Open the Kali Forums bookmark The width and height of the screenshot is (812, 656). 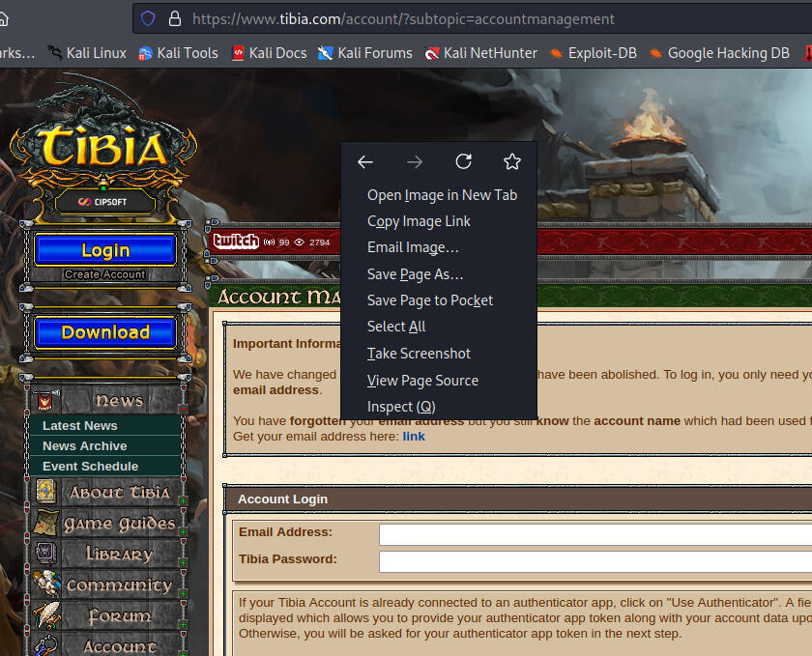pyautogui.click(x=365, y=53)
